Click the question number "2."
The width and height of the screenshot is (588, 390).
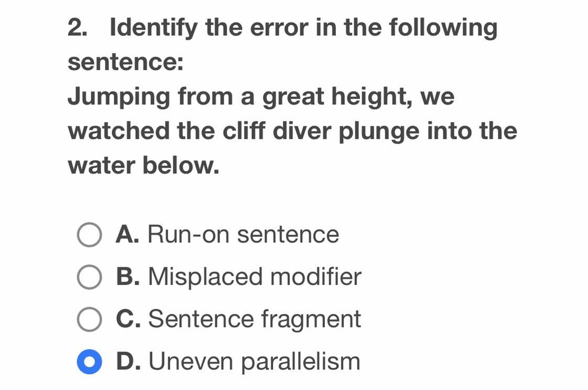(78, 28)
